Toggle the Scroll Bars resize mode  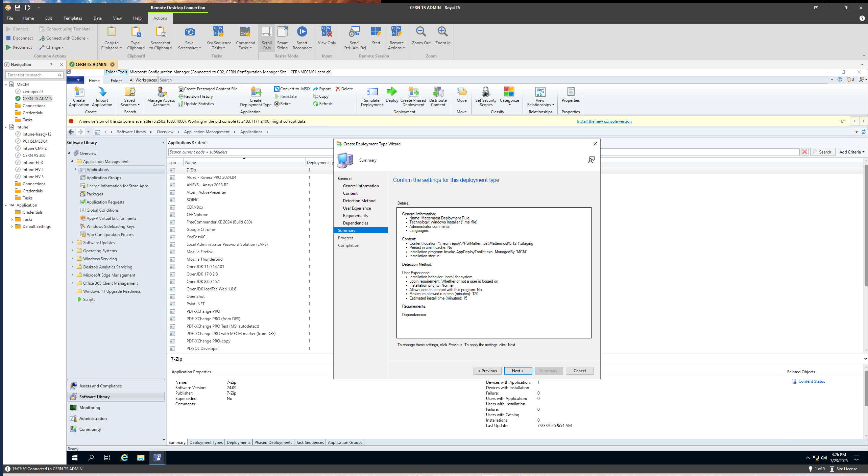pyautogui.click(x=267, y=38)
